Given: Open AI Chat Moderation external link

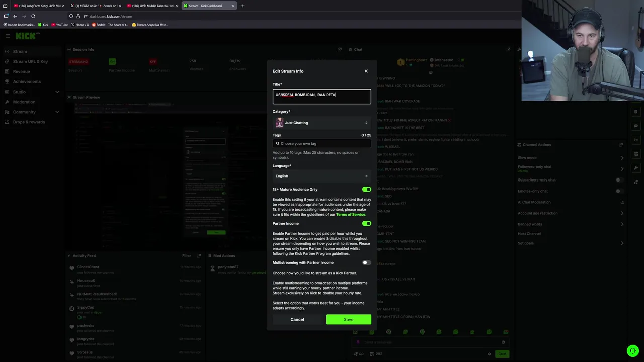Looking at the screenshot, I should point(622,202).
